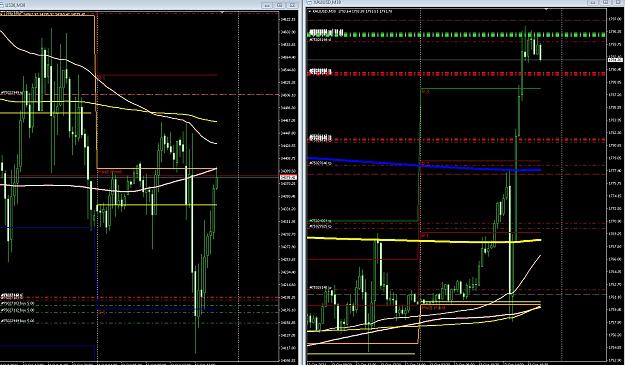Click the chart shift triangle in XAUUSD chart

point(546,9)
